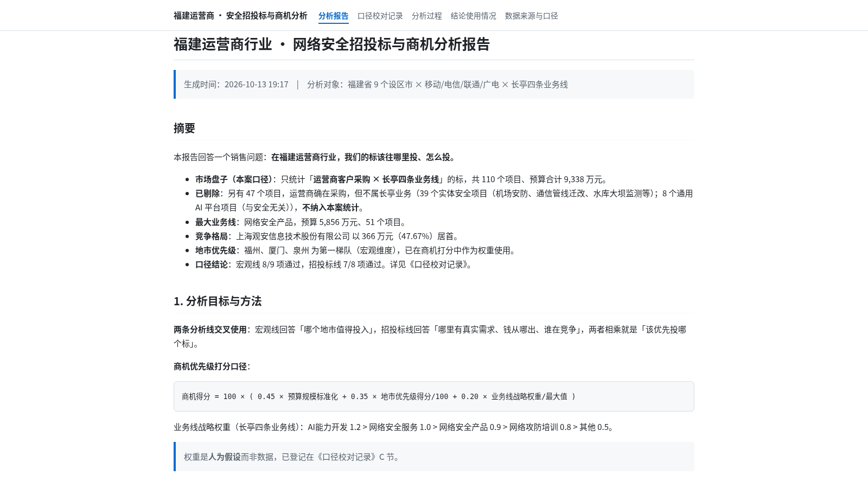The width and height of the screenshot is (868, 488).
Task: Go to 结论使用情况 tab
Action: click(x=473, y=16)
